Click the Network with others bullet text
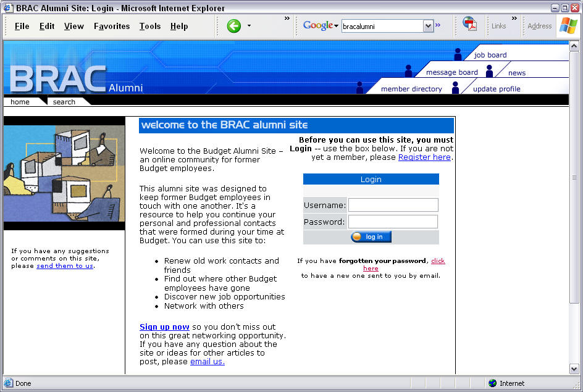This screenshot has height=392, width=583. pos(204,306)
